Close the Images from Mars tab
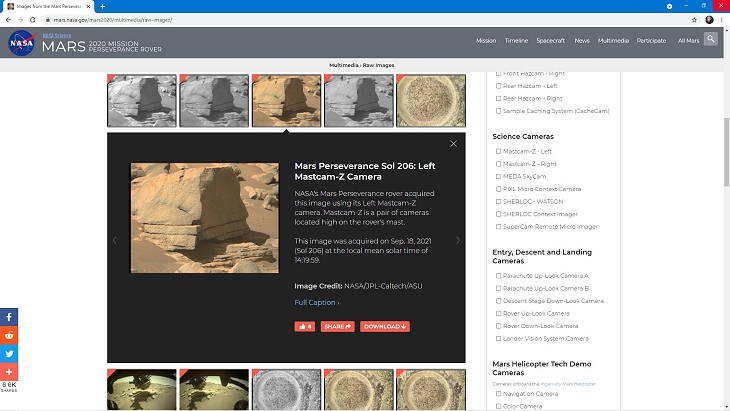 pyautogui.click(x=88, y=7)
